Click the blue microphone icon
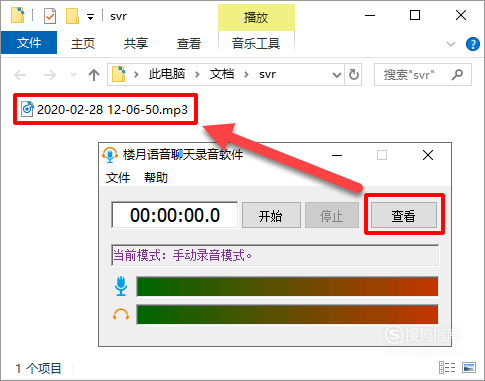Viewport: 485px width, 381px height. 121,286
